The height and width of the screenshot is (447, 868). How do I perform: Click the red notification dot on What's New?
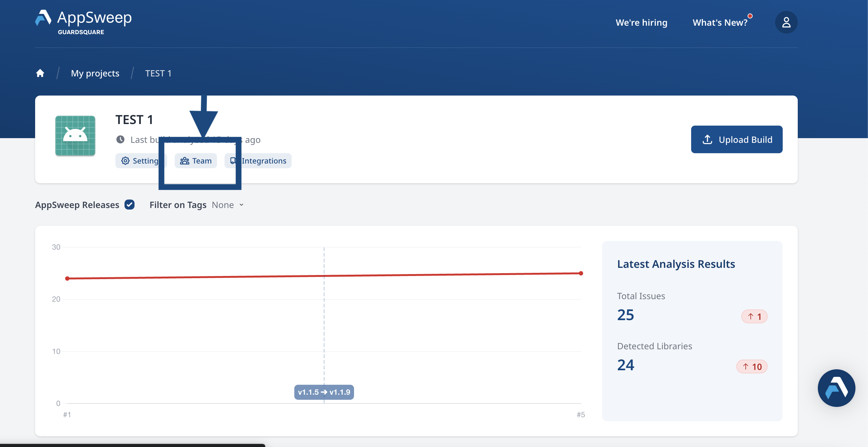[750, 16]
